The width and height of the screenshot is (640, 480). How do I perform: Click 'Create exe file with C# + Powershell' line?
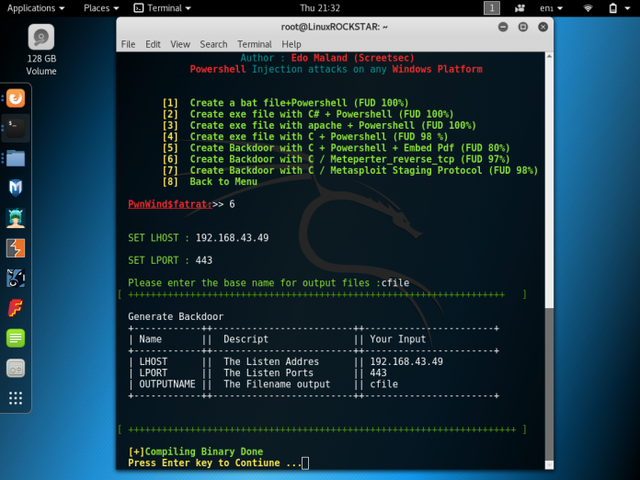click(322, 114)
